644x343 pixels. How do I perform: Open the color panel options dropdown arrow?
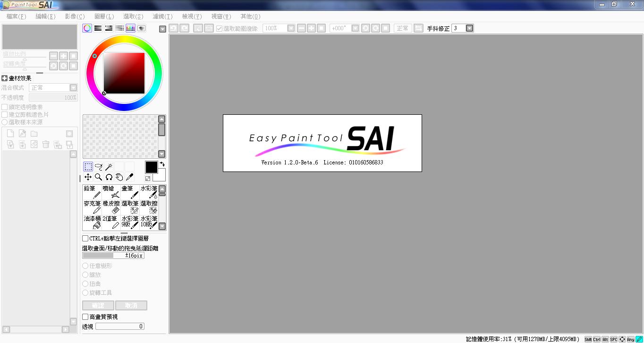click(x=162, y=29)
